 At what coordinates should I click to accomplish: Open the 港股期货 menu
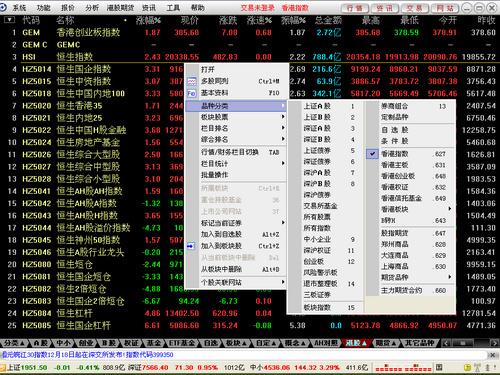120,7
